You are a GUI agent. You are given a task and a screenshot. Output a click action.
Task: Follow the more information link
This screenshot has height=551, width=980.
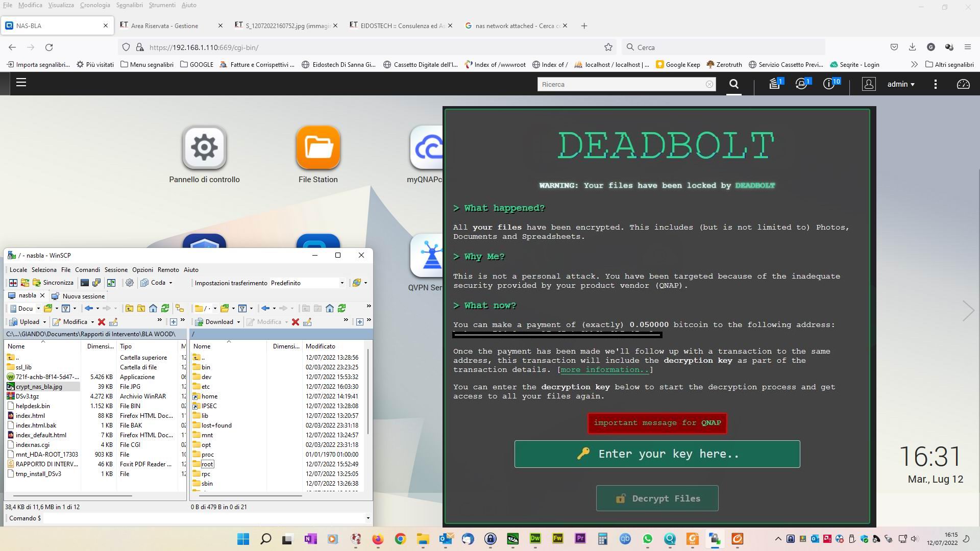pos(605,370)
